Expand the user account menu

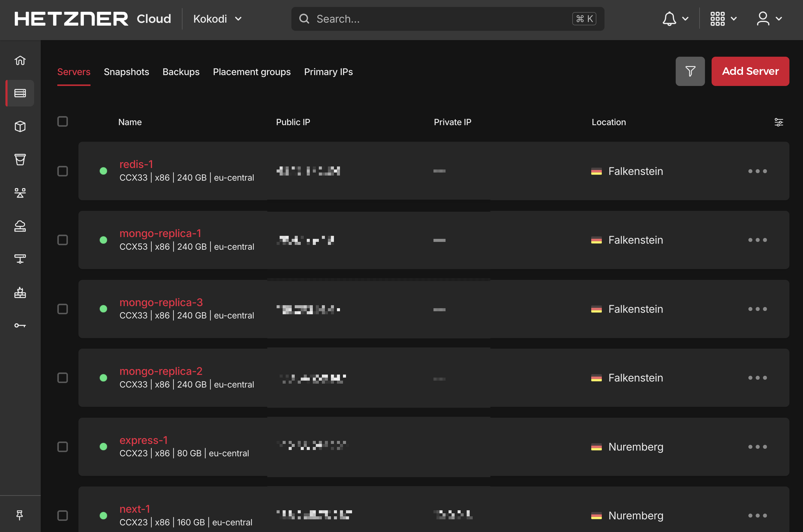769,19
